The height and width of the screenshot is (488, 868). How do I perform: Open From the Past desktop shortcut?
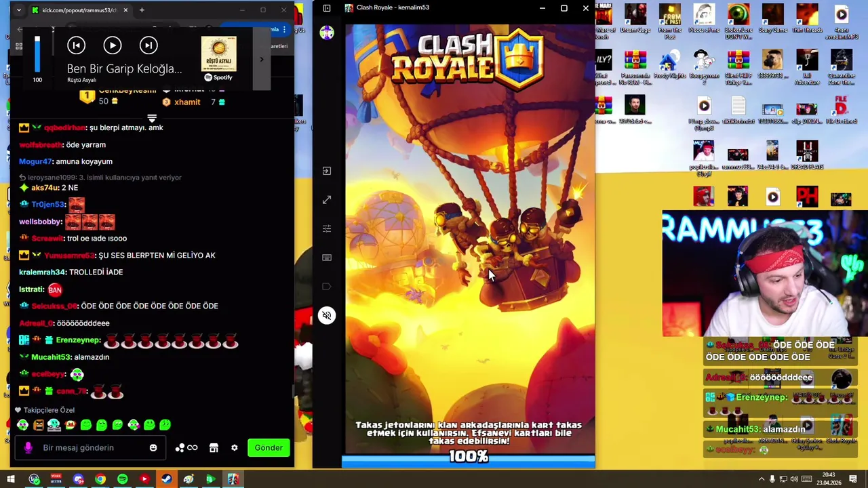pyautogui.click(x=670, y=22)
